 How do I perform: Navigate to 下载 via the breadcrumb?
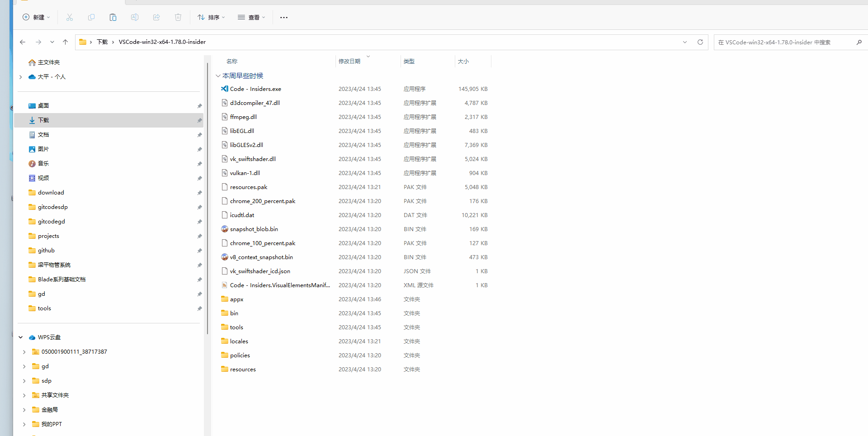102,42
